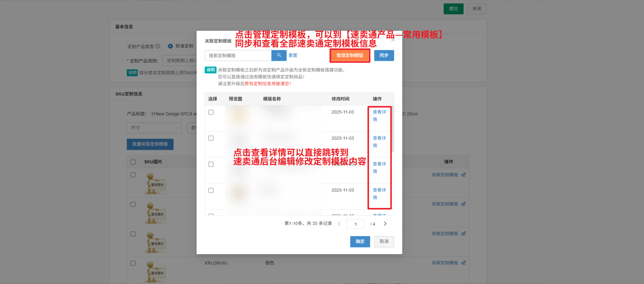
Task: Open 查看详情 for the first template row
Action: [x=379, y=116]
